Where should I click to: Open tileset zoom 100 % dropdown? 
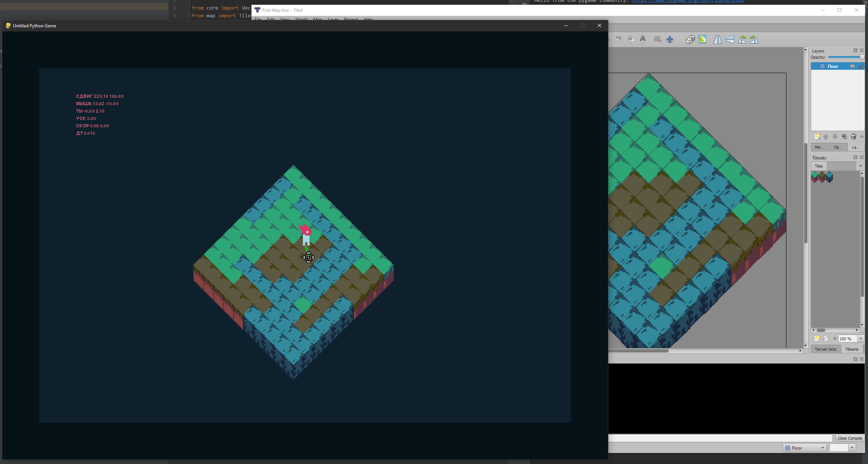point(861,338)
